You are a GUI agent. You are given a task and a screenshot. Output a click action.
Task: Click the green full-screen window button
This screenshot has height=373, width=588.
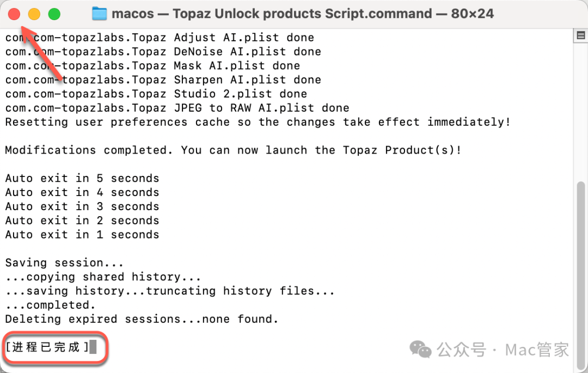(54, 14)
